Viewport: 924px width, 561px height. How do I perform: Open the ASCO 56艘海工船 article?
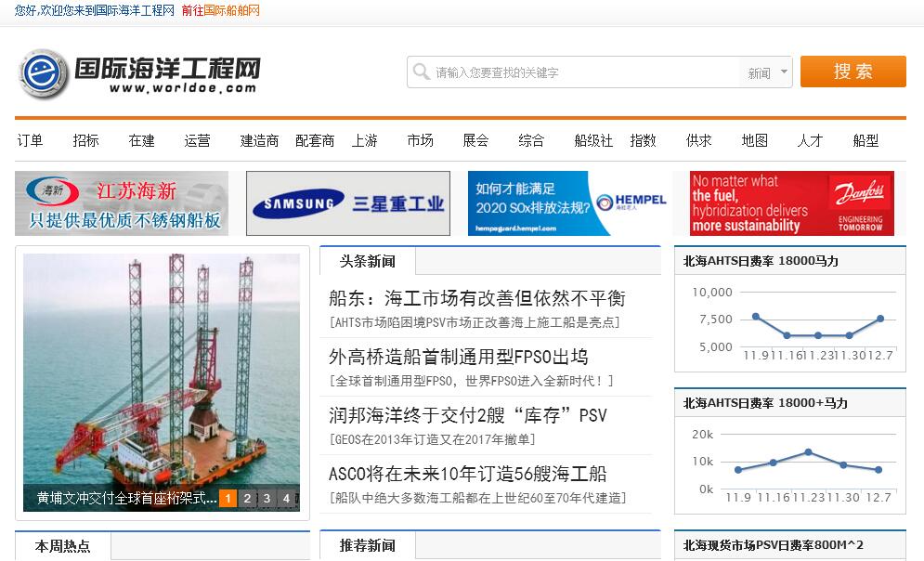click(468, 474)
